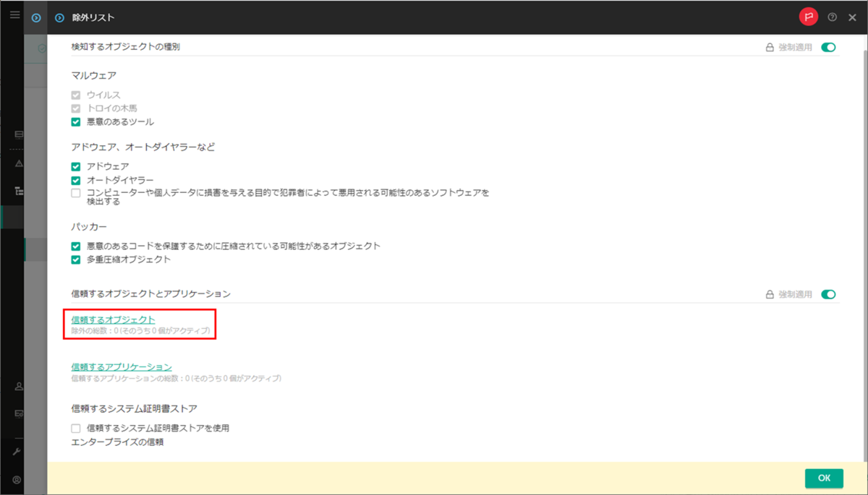868x495 pixels.
Task: Disable the 強制適用 toggle for 検知するオブジェクトの種別
Action: 827,46
